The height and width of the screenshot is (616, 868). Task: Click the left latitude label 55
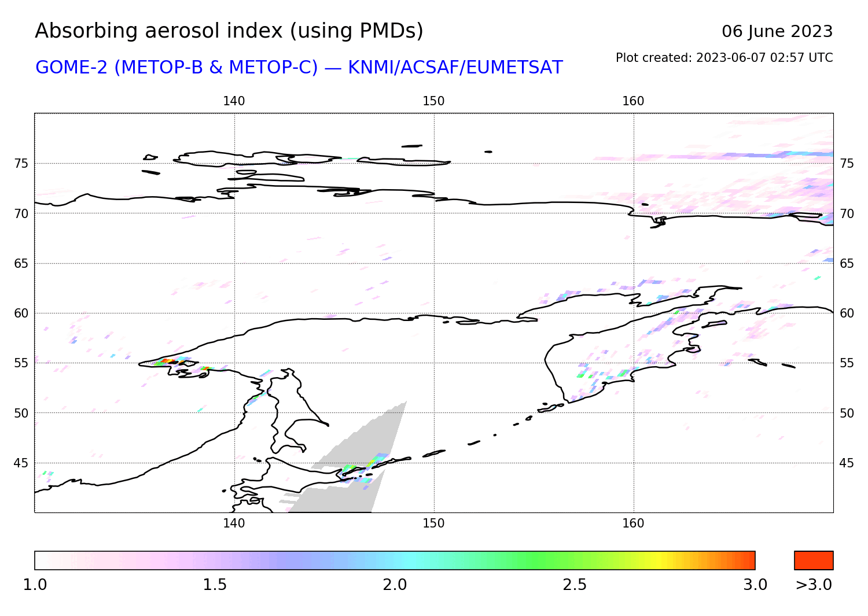21,363
